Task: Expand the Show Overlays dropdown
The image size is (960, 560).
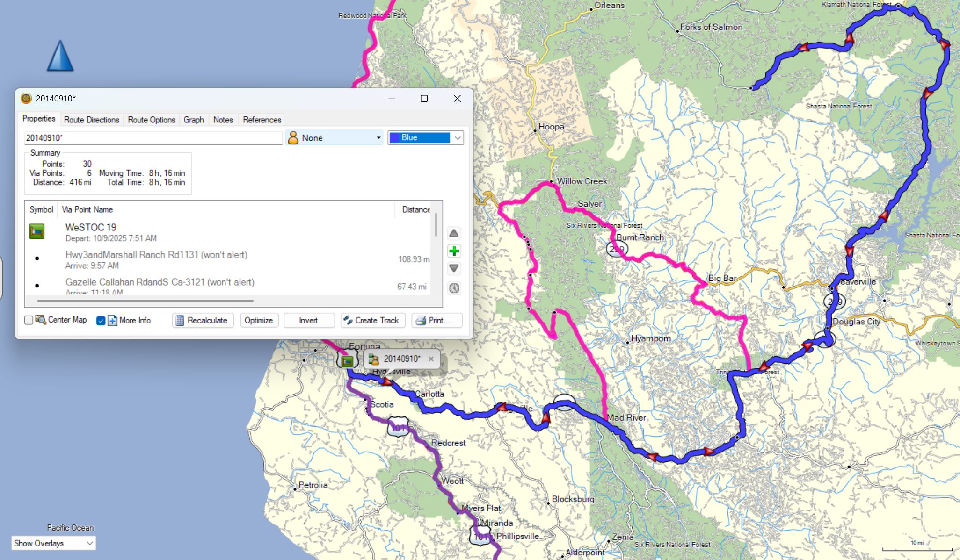Action: coord(53,543)
